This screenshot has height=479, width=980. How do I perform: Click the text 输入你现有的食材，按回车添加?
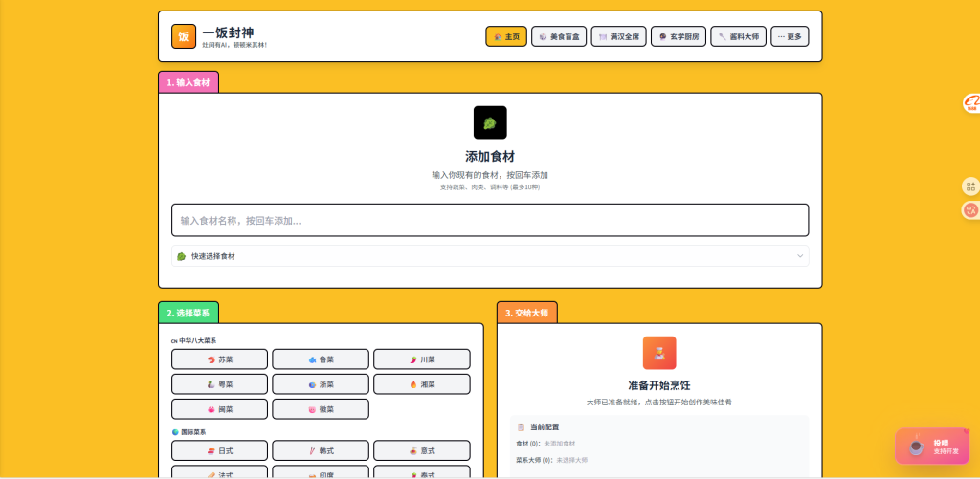(490, 175)
